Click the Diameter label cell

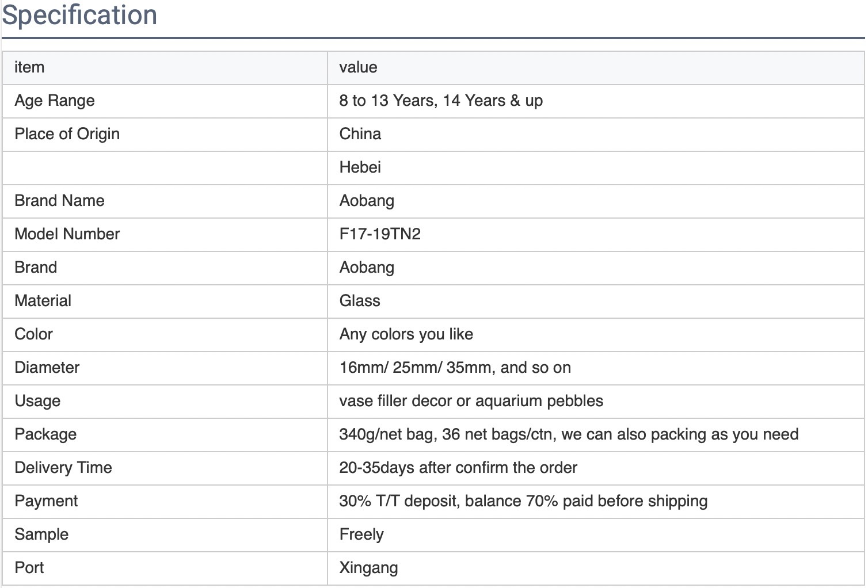[165, 368]
